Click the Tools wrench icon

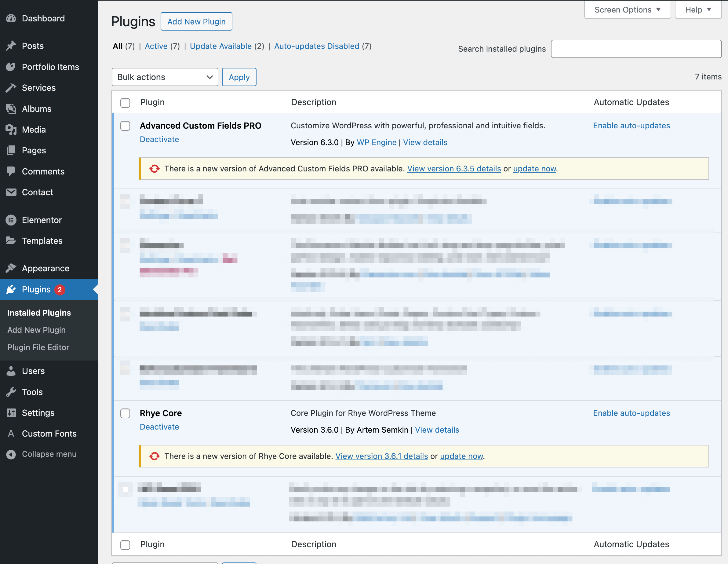point(11,392)
